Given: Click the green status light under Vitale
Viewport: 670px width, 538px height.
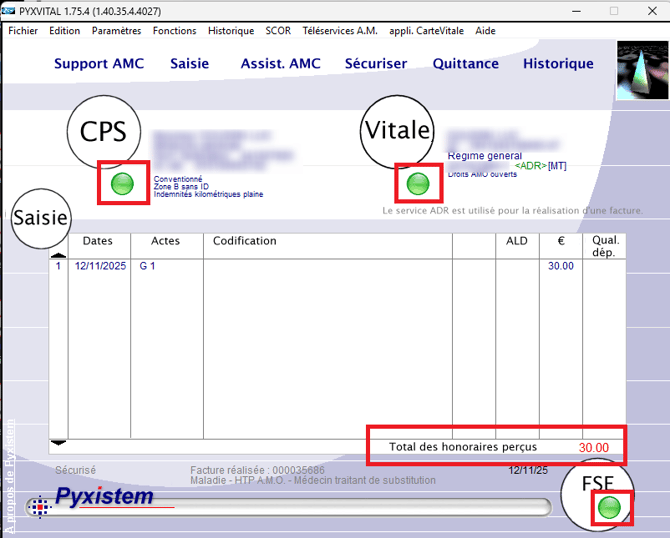Looking at the screenshot, I should [418, 183].
